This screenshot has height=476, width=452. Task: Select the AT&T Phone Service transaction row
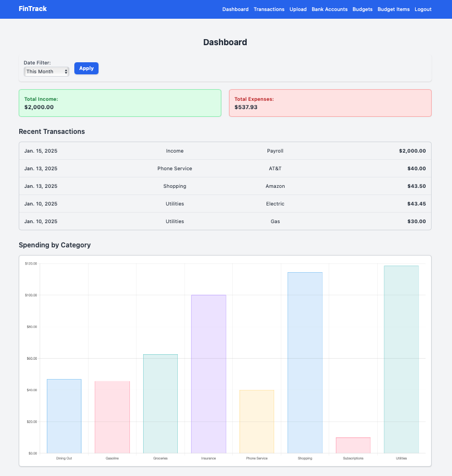tap(225, 169)
